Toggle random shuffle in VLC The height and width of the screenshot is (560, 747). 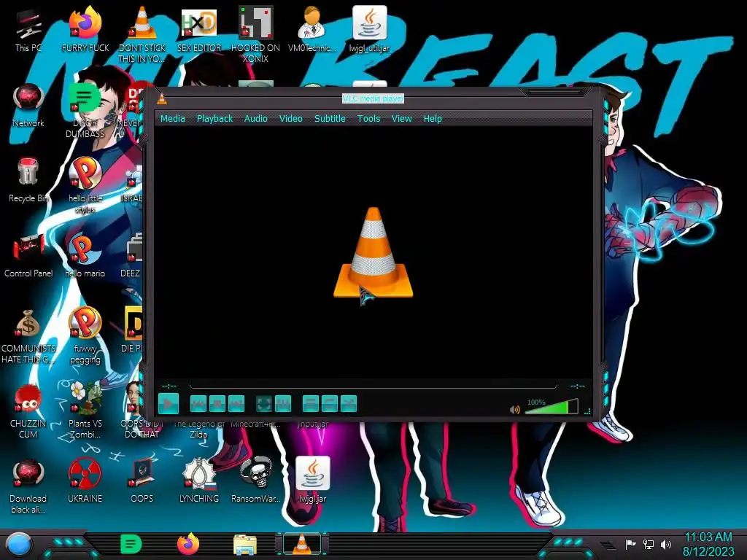pos(349,404)
